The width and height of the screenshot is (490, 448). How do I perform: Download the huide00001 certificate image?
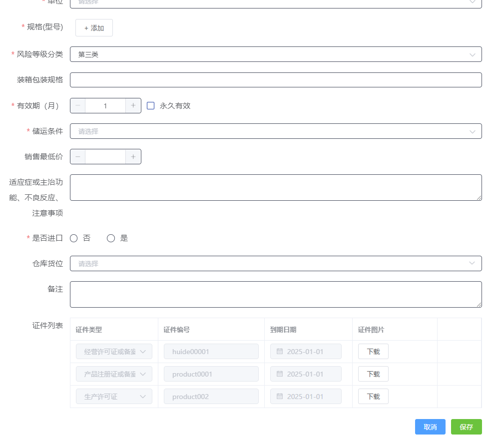(373, 351)
